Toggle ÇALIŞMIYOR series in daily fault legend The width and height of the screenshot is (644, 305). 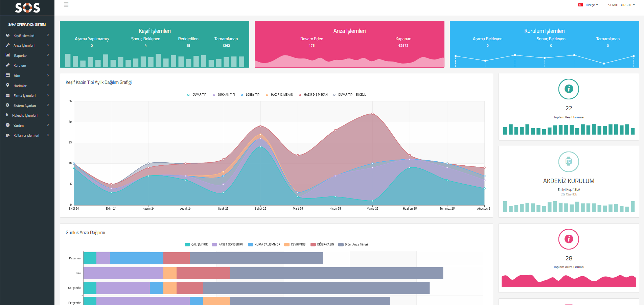tap(196, 244)
